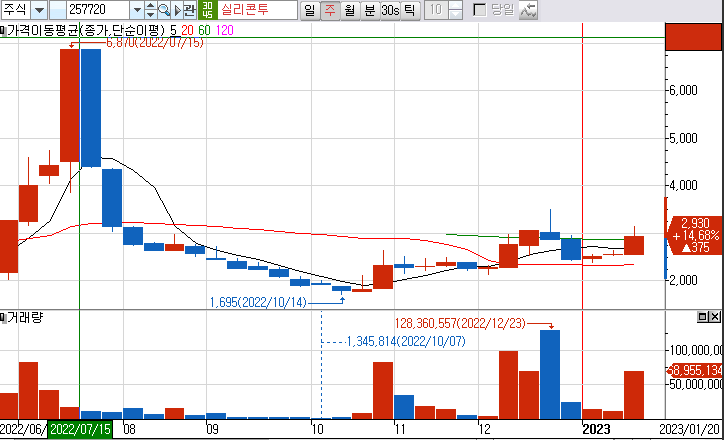724x440 pixels.
Task: Click the red block at top of price axis
Action: tap(694, 36)
